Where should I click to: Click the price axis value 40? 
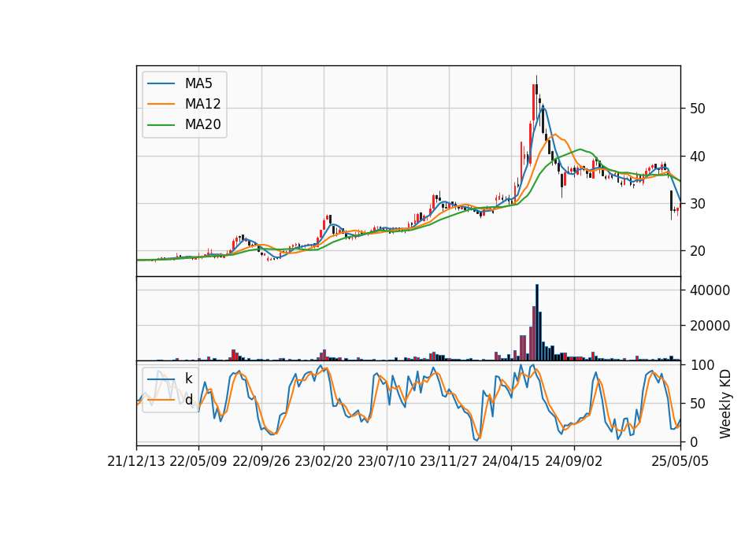pos(697,157)
